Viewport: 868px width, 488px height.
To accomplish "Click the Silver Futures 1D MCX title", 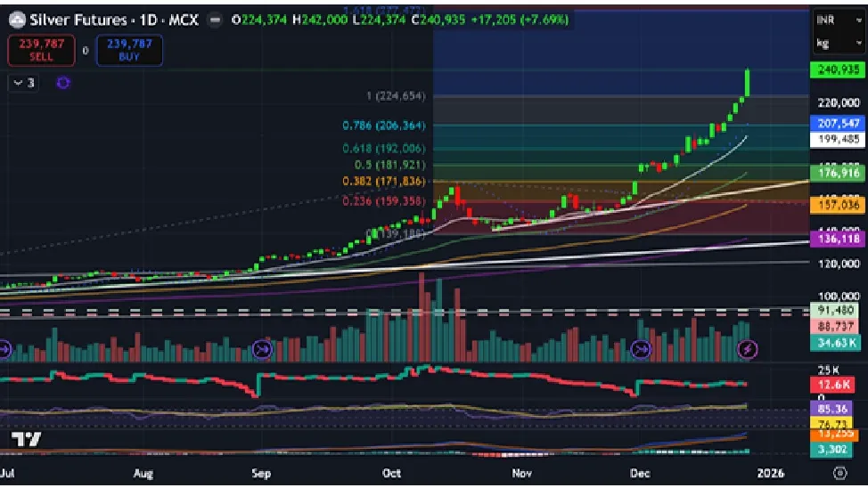I will click(x=113, y=20).
